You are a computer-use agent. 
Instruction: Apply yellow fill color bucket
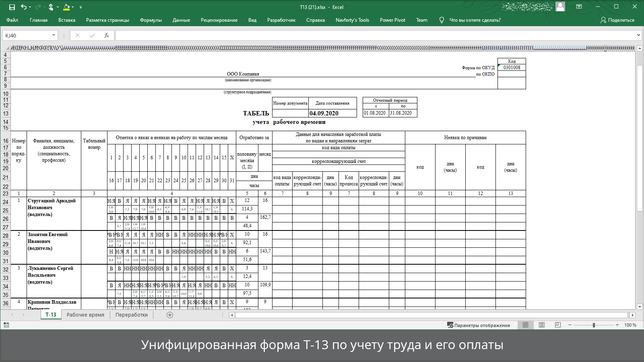pos(66,7)
